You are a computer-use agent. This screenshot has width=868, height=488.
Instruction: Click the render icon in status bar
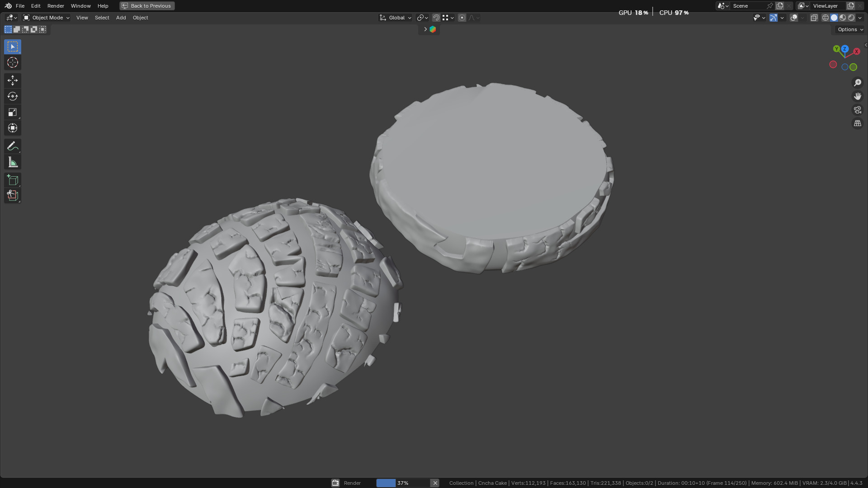click(x=335, y=483)
